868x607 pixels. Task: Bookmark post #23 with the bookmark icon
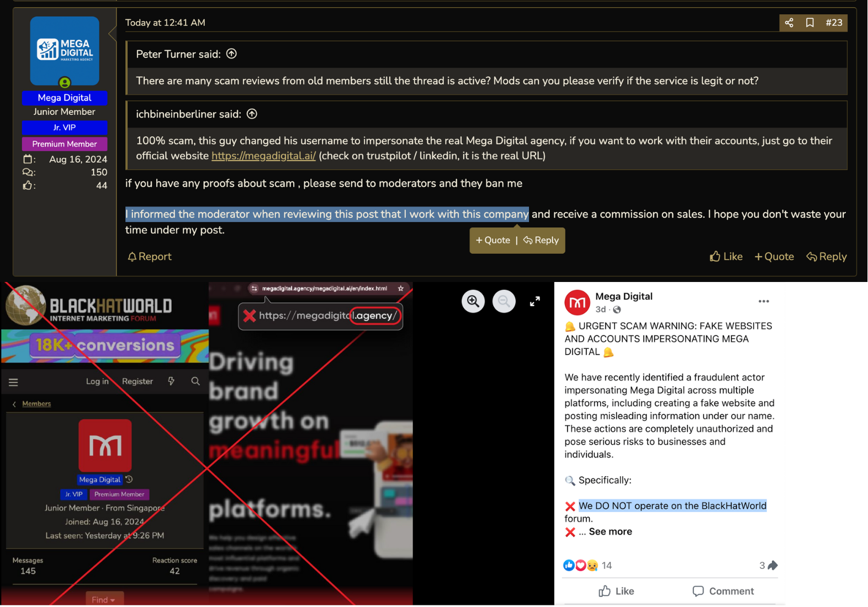pos(809,23)
